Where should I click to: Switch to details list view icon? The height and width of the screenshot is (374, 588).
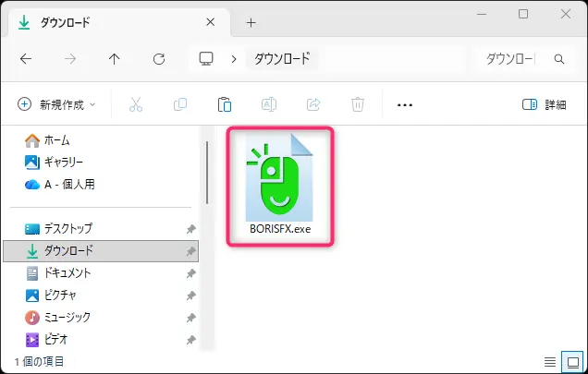[550, 362]
